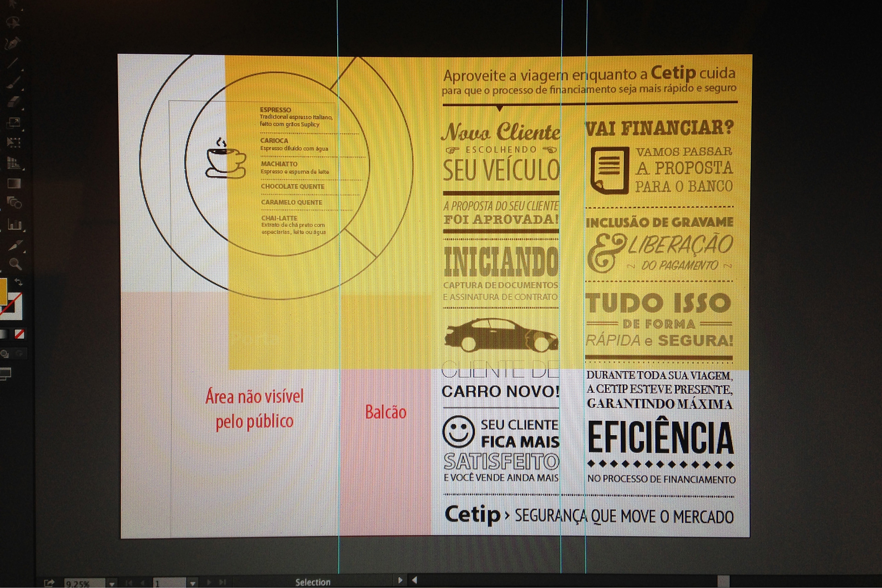Set paint to None (red slash)

coord(19,334)
